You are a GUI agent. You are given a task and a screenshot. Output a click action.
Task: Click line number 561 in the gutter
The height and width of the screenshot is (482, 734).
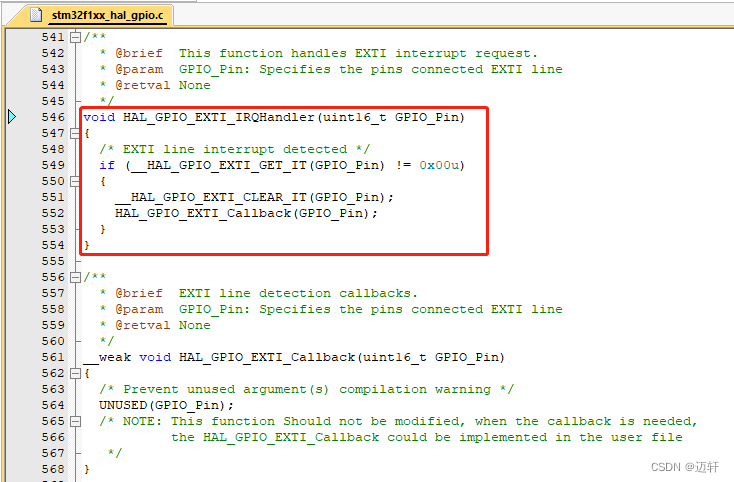53,358
